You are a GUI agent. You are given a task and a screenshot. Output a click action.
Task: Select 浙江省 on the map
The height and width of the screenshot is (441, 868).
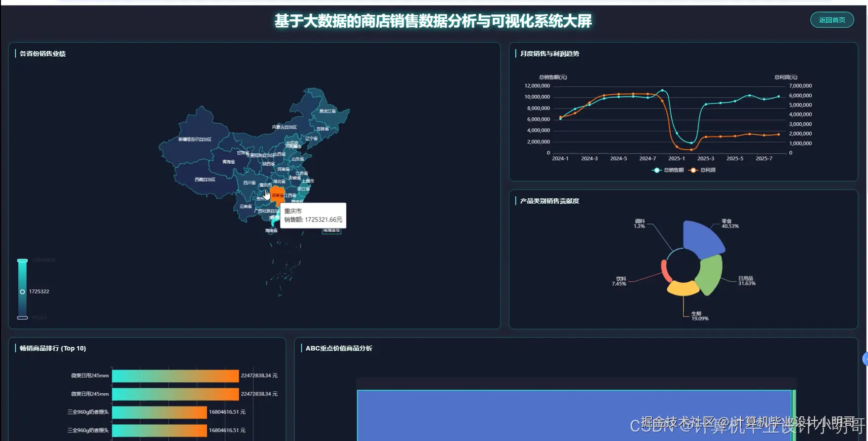(303, 189)
